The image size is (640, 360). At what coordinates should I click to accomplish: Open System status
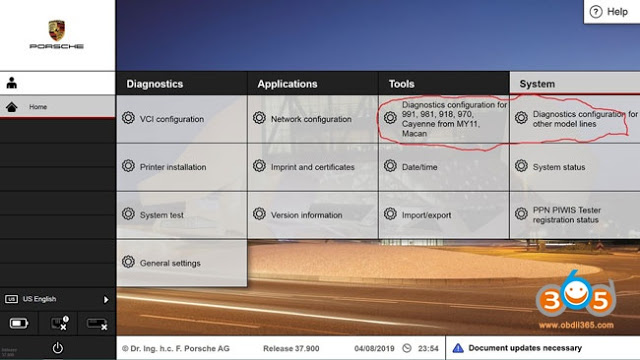[575, 167]
